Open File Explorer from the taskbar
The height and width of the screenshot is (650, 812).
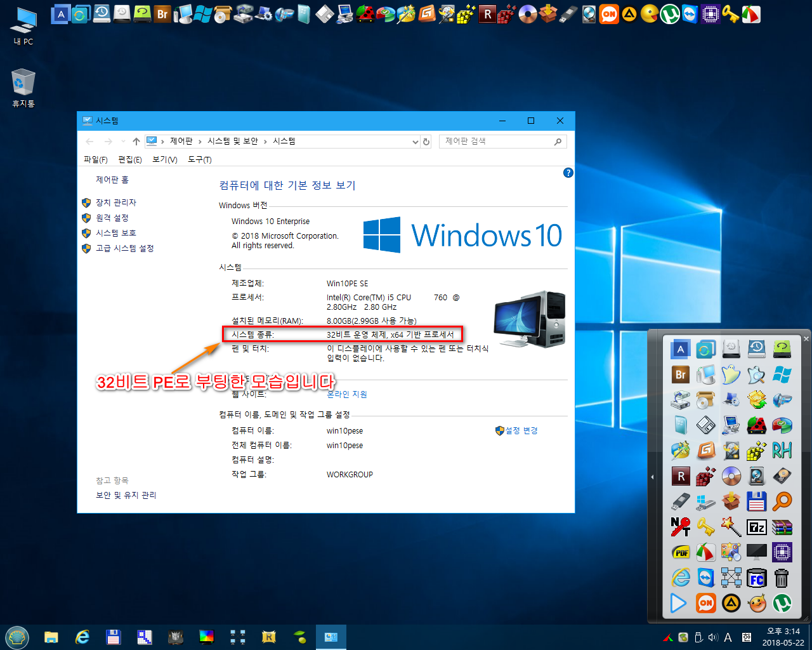point(51,637)
